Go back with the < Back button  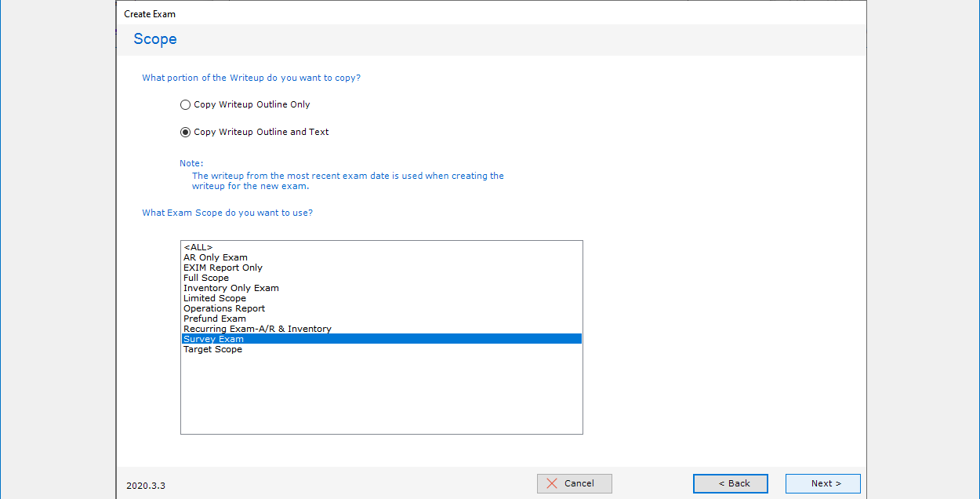coord(730,483)
